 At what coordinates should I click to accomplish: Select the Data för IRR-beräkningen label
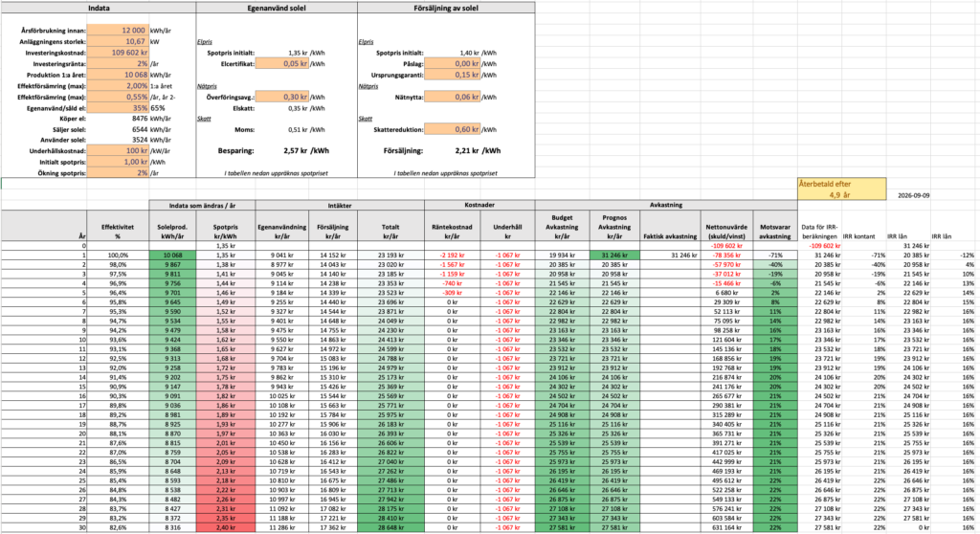(819, 232)
